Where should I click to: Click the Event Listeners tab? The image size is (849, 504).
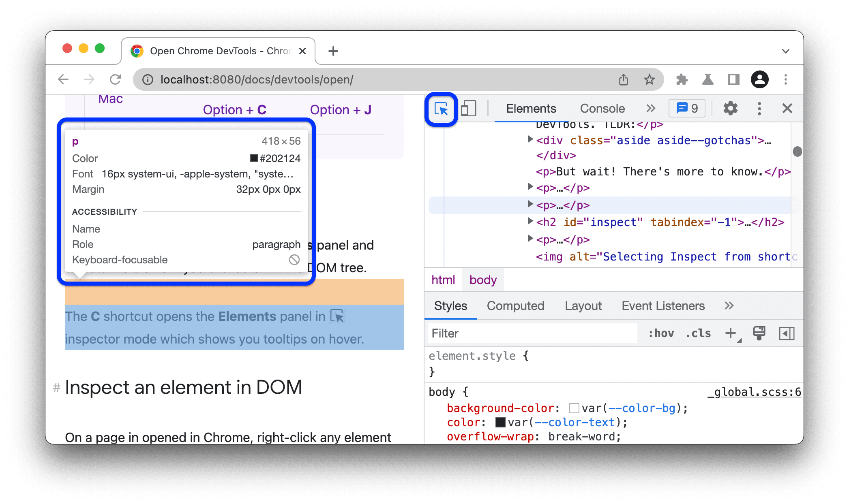click(663, 306)
